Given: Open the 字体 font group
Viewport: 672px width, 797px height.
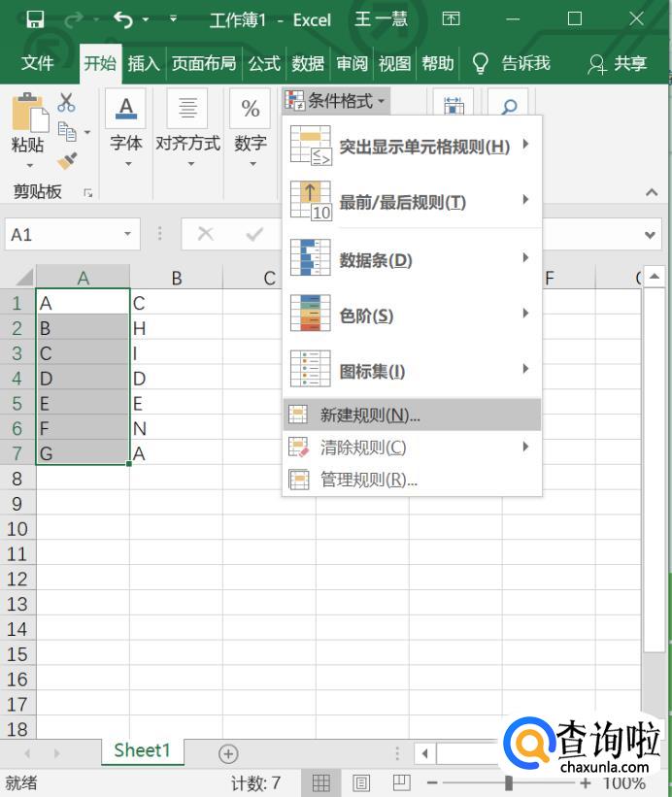Looking at the screenshot, I should pyautogui.click(x=126, y=128).
